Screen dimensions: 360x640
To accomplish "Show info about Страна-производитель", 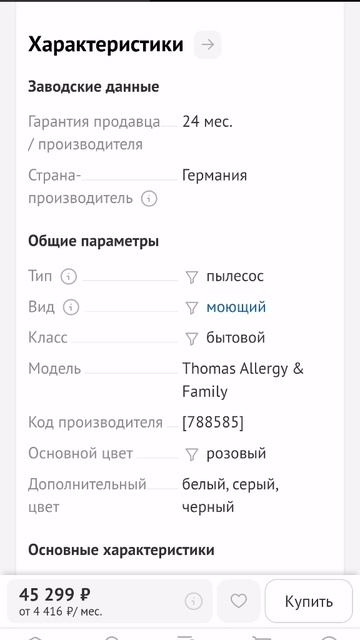I will (149, 199).
